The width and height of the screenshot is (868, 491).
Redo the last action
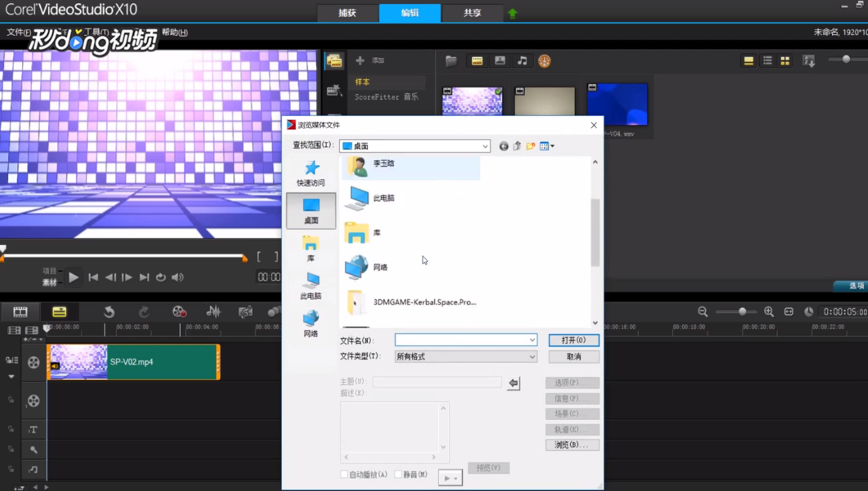point(144,312)
